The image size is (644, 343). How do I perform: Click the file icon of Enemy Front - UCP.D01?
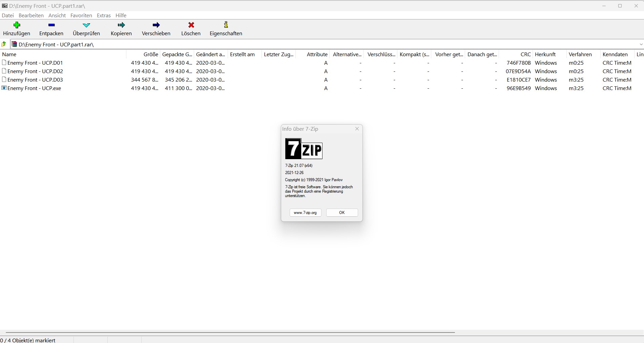[x=4, y=63]
